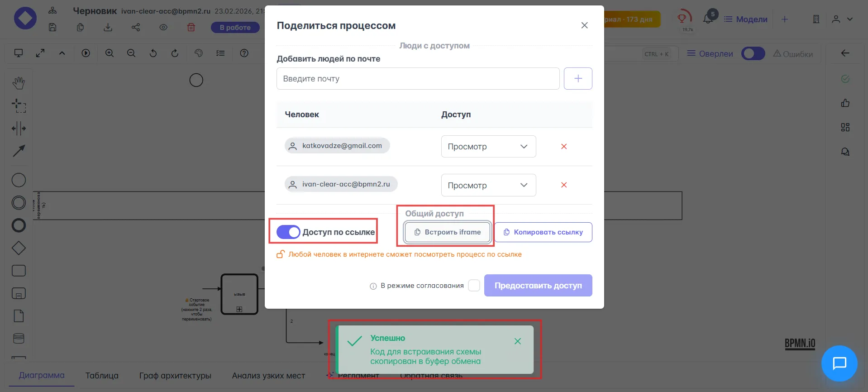The width and height of the screenshot is (868, 392).
Task: Toggle the Доступ по ссылке switch
Action: pyautogui.click(x=288, y=232)
